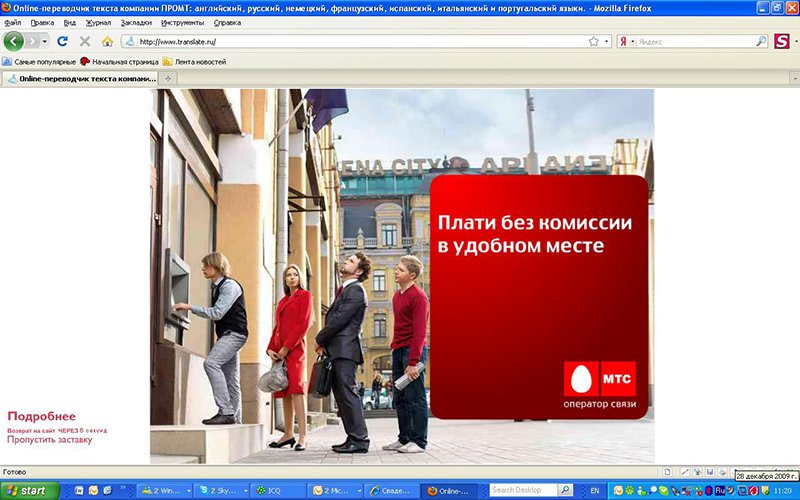
Task: Minimize the Firefox window
Action: click(x=763, y=8)
